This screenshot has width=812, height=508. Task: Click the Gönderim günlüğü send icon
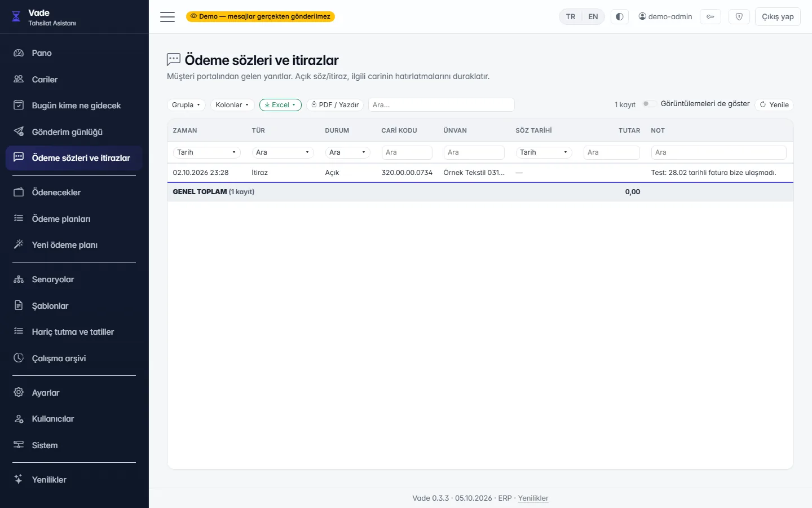(19, 132)
